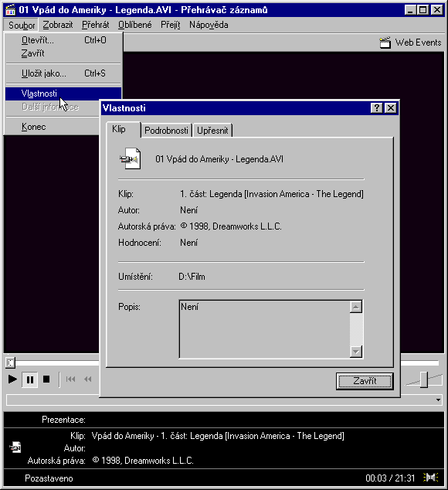Click Pozastaveno status text
This screenshot has height=490, width=448.
49,478
